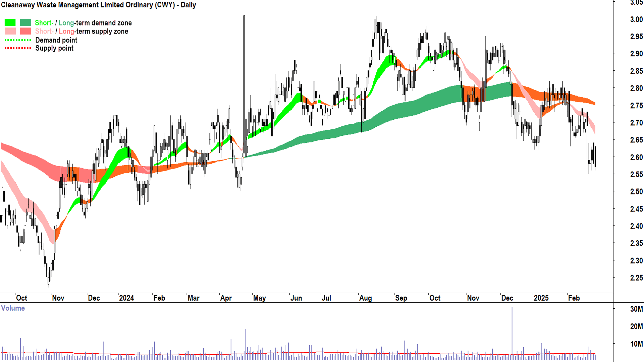Image resolution: width=644 pixels, height=362 pixels.
Task: Click the 3.00 price axis label
Action: (x=636, y=19)
